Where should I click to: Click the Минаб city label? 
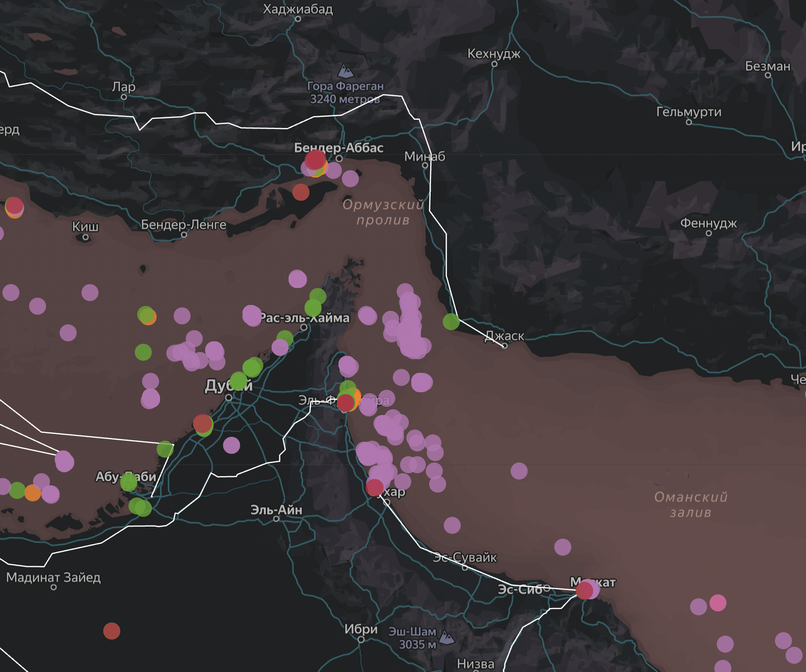point(425,156)
